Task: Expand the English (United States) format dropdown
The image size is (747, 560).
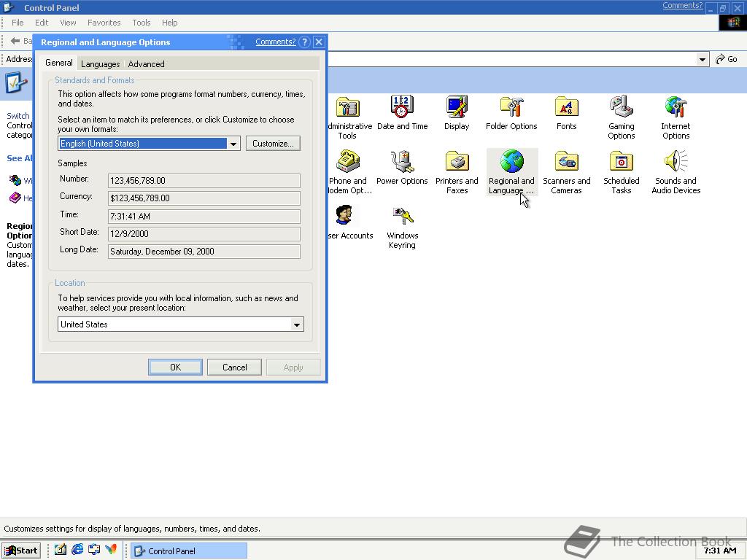Action: coord(233,144)
